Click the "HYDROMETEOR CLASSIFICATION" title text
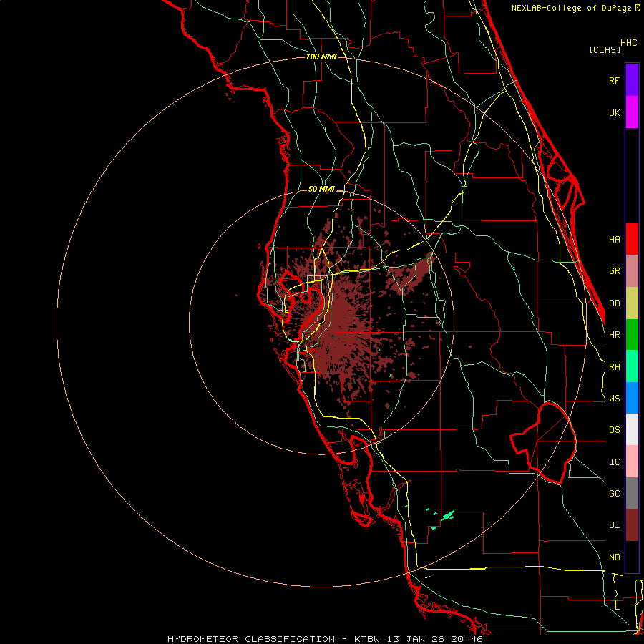Screen dimensions: 644x644 251,639
